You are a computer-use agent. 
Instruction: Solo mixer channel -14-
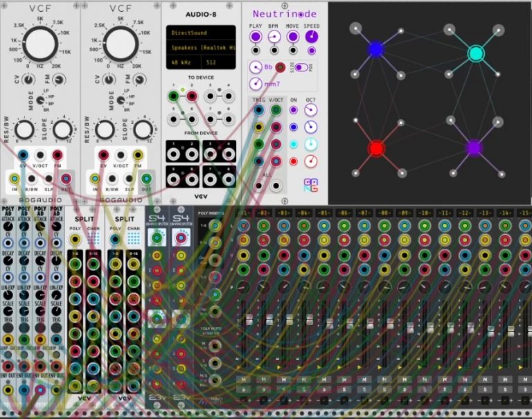505,389
